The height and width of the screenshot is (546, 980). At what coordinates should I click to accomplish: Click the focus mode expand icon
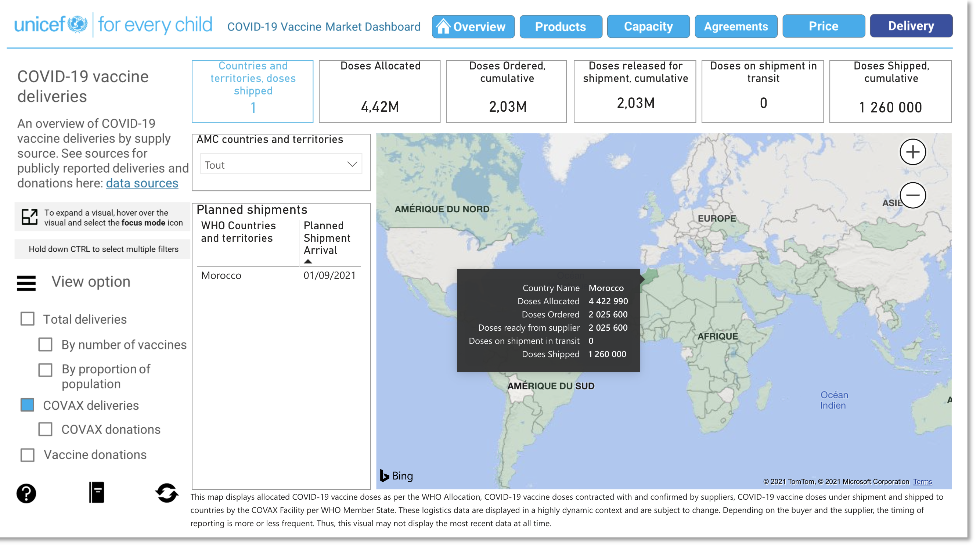(29, 217)
